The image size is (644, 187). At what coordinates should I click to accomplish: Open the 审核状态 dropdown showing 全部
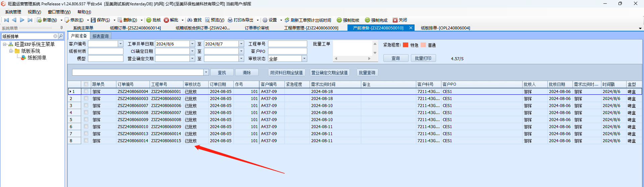tap(304, 59)
